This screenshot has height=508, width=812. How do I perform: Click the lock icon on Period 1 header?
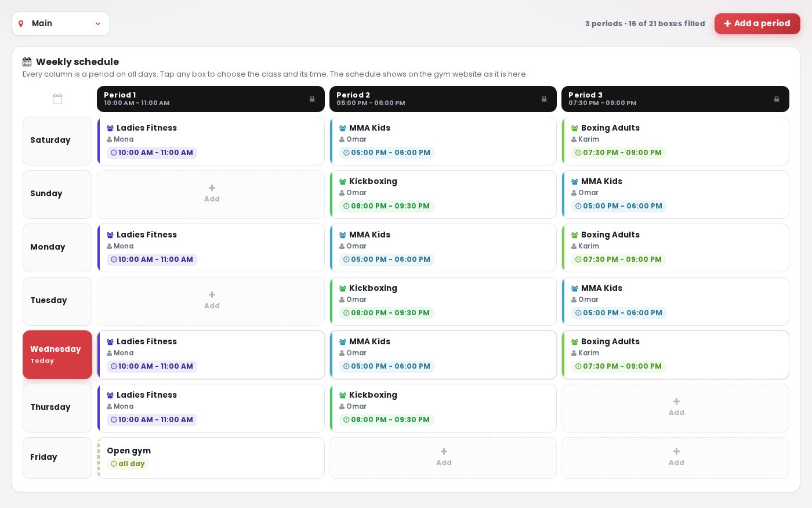pos(312,99)
